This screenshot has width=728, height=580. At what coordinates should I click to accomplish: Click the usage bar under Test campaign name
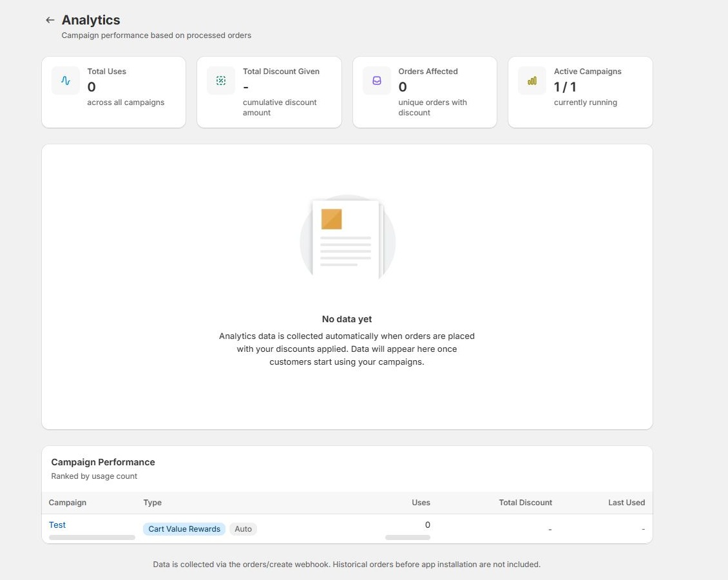[92, 537]
